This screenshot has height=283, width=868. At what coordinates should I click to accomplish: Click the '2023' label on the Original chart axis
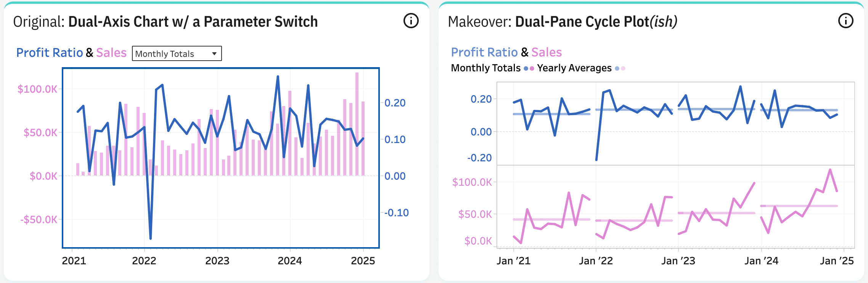(217, 261)
